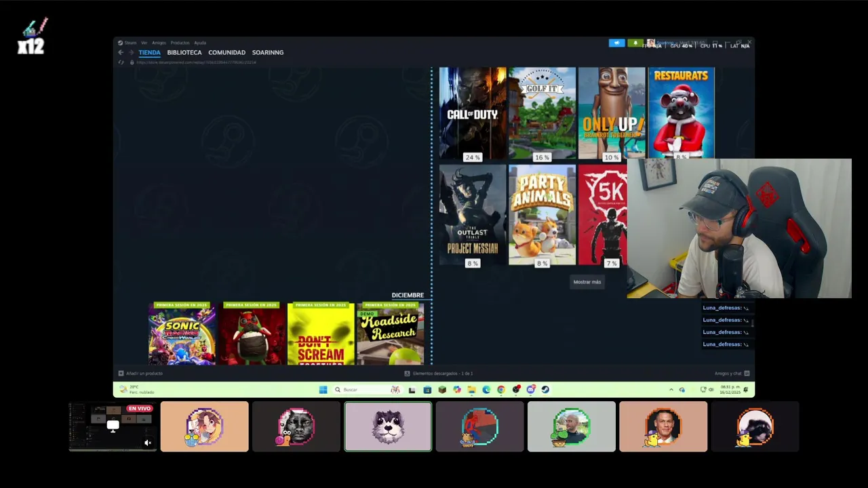
Task: Switch to the COMUNIDAD tab
Action: coord(226,52)
